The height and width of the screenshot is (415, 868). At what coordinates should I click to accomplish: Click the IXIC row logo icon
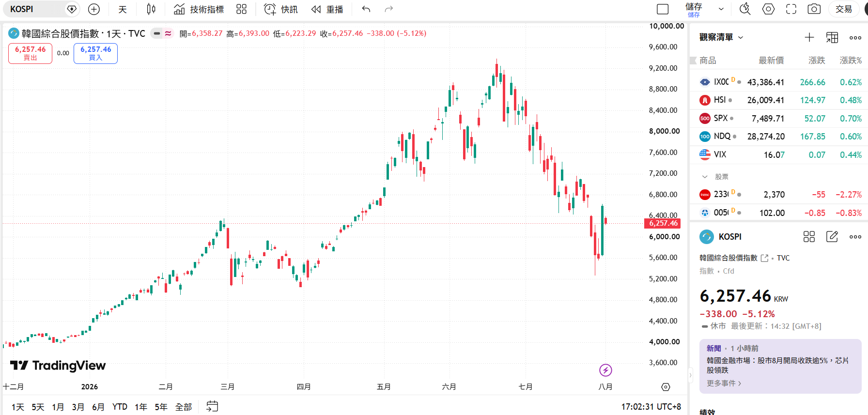pos(705,82)
